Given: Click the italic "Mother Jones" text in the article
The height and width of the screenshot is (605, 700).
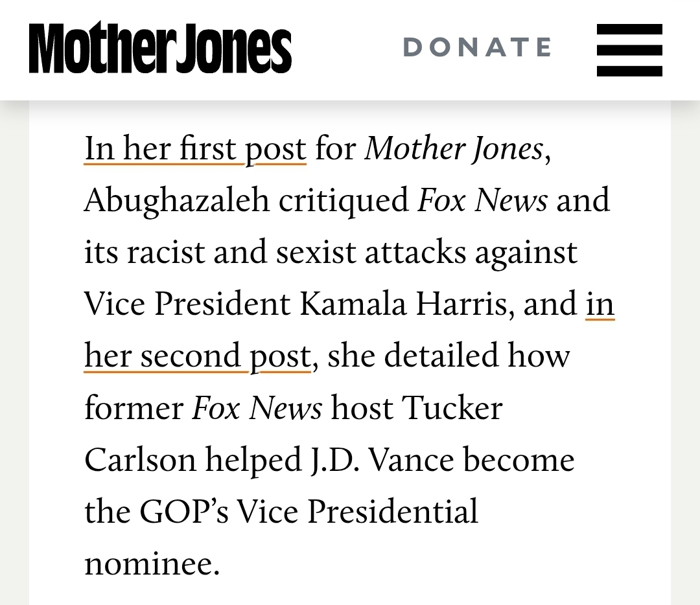Looking at the screenshot, I should click(454, 149).
